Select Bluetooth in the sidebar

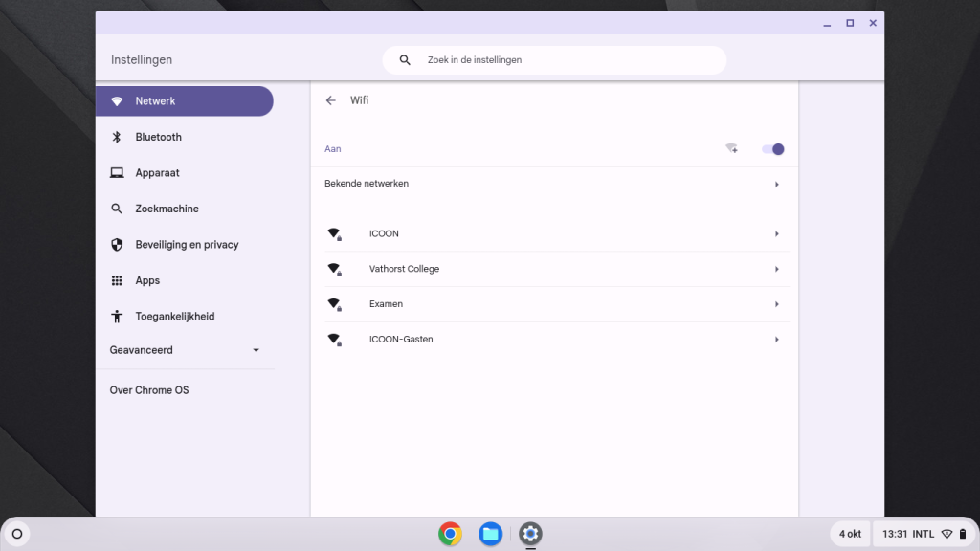click(158, 137)
